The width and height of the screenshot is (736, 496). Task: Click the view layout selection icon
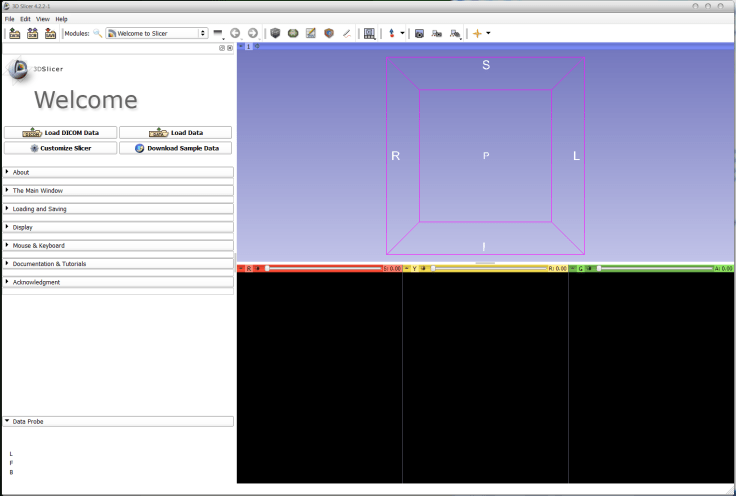tap(369, 33)
